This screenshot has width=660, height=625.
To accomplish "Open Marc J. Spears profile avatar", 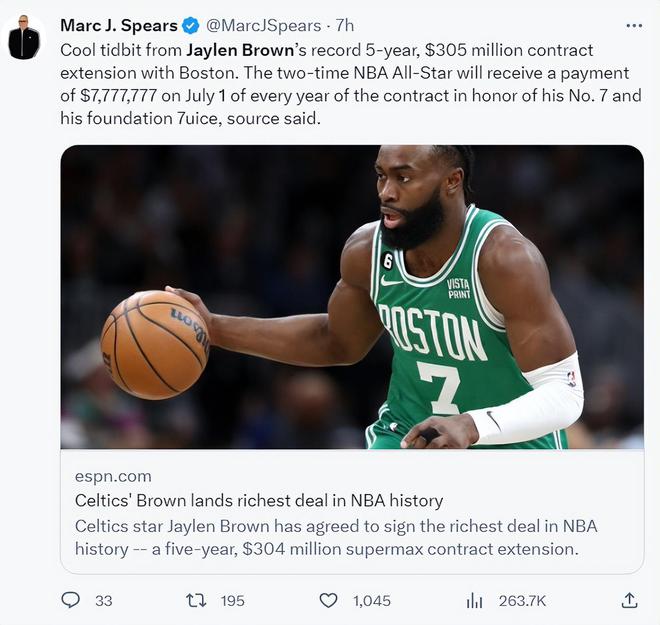I will pyautogui.click(x=24, y=37).
